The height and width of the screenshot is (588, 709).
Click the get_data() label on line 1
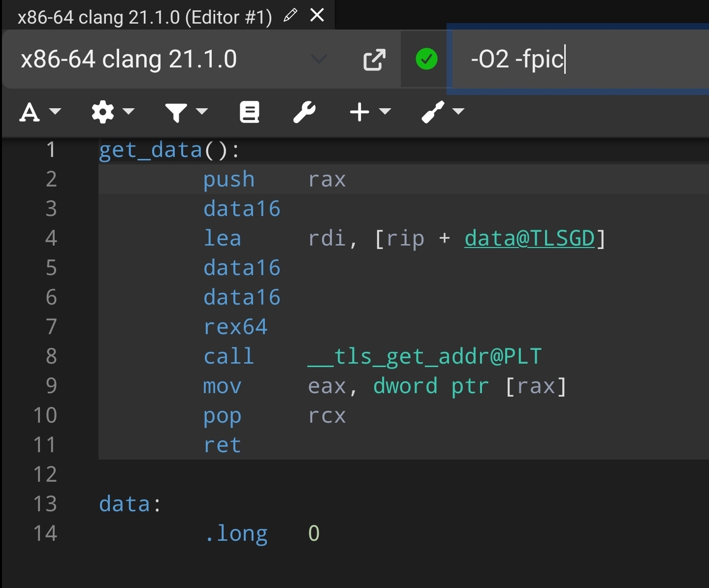click(169, 150)
